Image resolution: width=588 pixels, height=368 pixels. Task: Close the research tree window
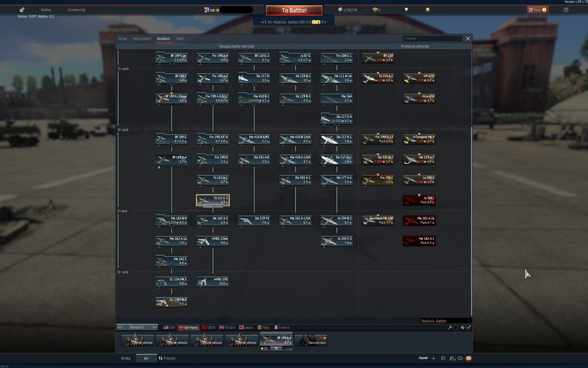point(468,39)
